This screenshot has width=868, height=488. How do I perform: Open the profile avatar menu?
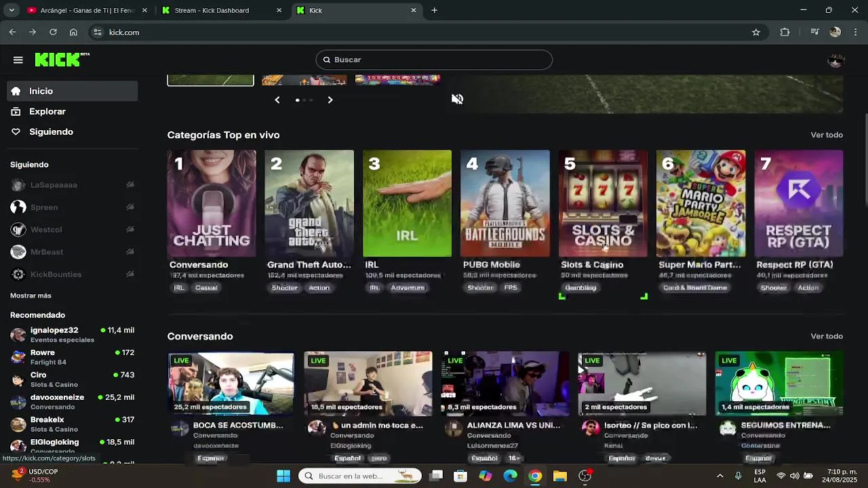835,60
